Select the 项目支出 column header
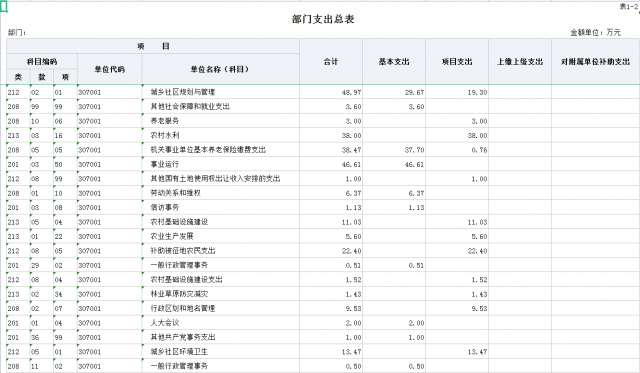The width and height of the screenshot is (640, 373). tap(457, 62)
